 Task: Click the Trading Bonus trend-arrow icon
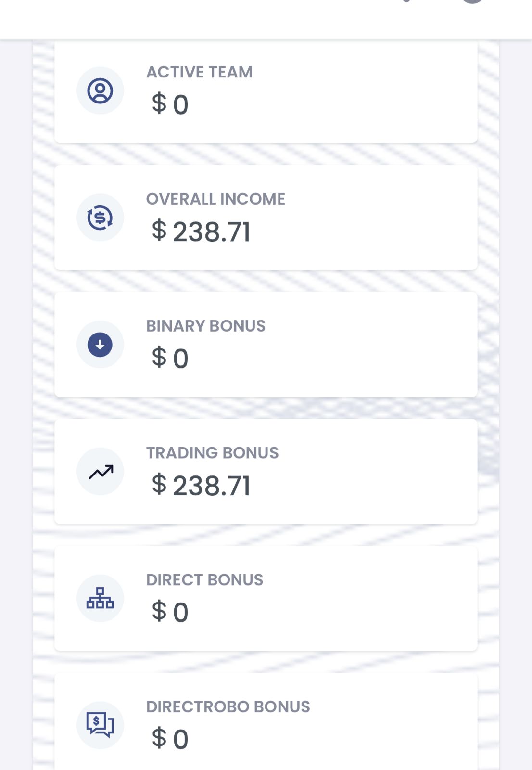[x=100, y=472]
